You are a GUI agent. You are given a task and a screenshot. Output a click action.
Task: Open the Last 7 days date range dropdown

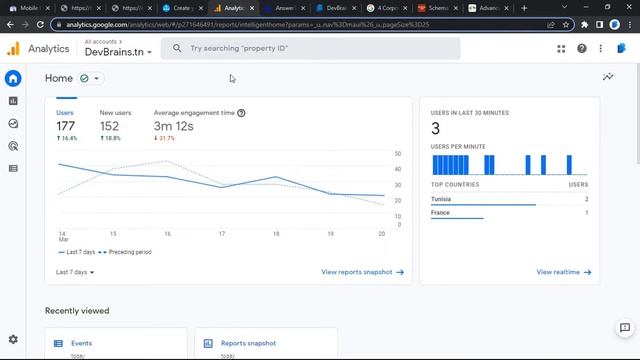pyautogui.click(x=75, y=272)
